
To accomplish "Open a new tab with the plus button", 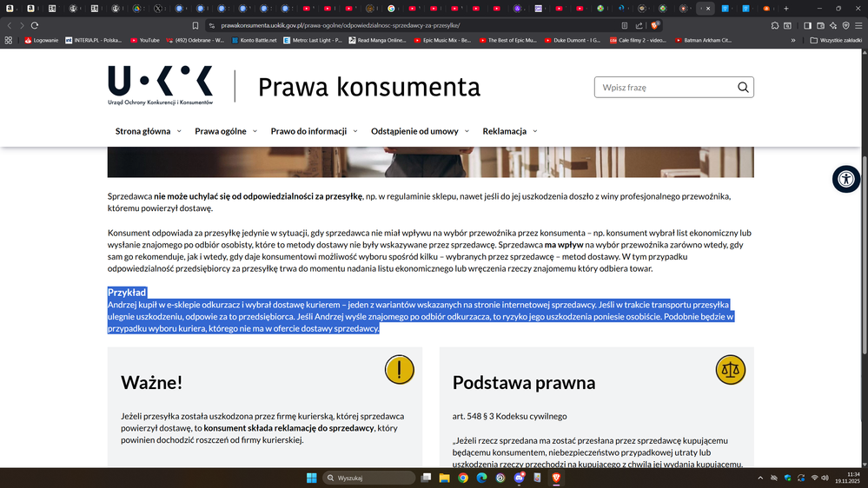I will pyautogui.click(x=786, y=9).
